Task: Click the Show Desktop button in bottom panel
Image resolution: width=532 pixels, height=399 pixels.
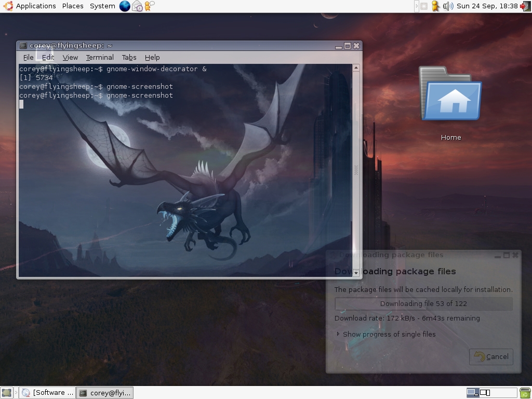Action: (x=7, y=393)
